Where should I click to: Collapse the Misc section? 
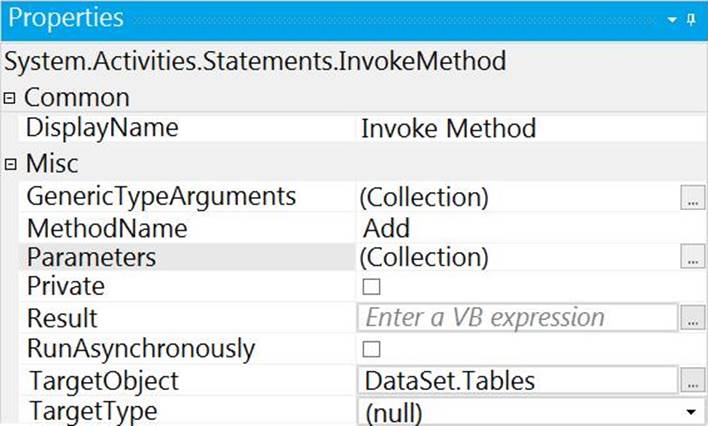[x=10, y=164]
